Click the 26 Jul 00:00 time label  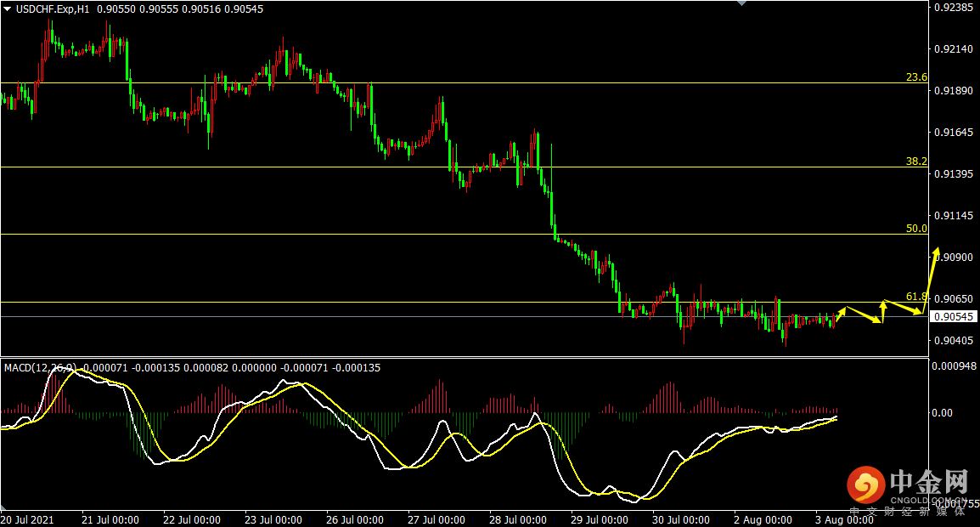click(x=355, y=520)
